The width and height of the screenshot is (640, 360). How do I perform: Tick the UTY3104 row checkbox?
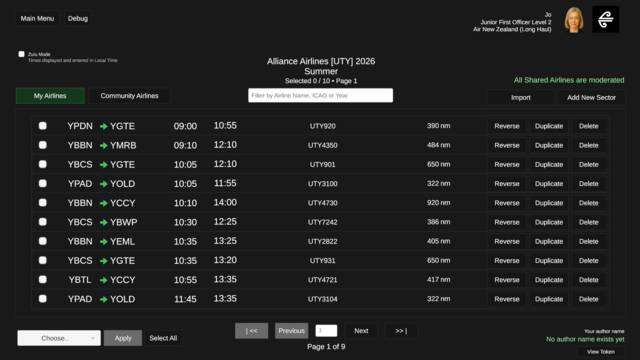pos(42,298)
